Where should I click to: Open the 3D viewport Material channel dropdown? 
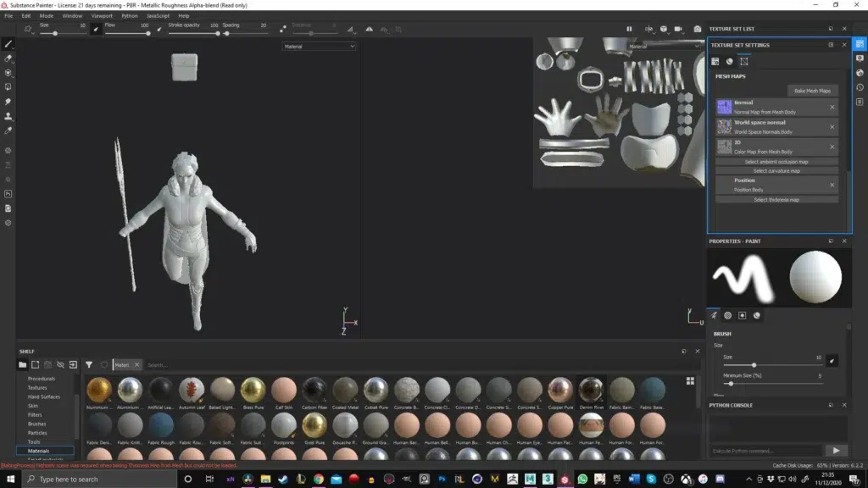coord(319,47)
